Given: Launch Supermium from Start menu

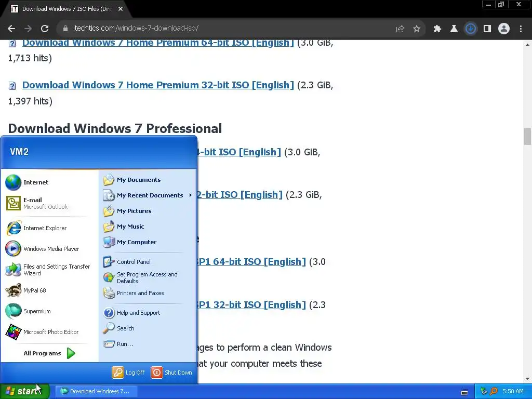Looking at the screenshot, I should click(50, 311).
